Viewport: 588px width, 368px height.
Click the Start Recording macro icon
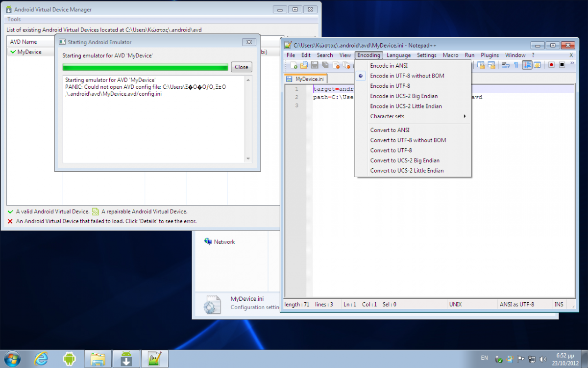[551, 65]
